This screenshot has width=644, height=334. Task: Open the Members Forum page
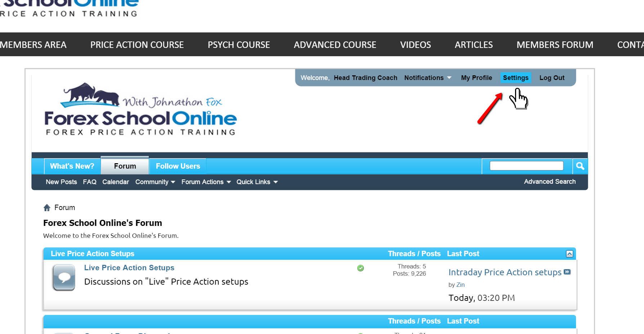coord(555,45)
